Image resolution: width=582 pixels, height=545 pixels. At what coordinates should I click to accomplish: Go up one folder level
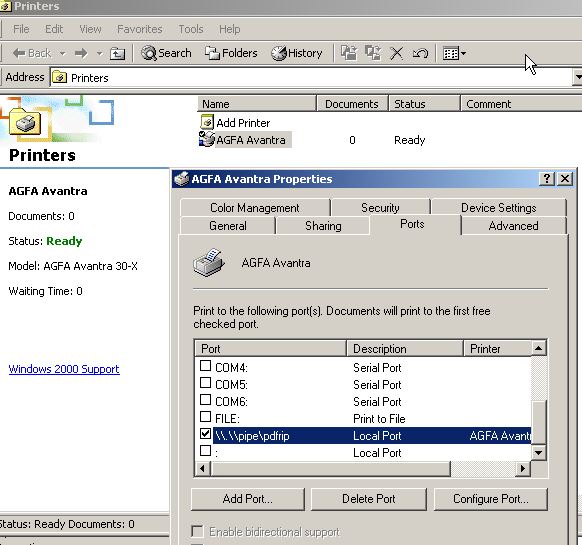pyautogui.click(x=117, y=53)
